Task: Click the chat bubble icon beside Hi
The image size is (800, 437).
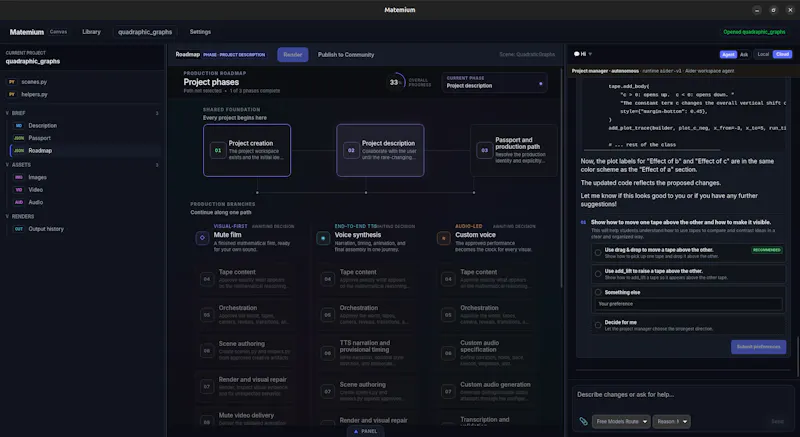Action: pyautogui.click(x=577, y=54)
